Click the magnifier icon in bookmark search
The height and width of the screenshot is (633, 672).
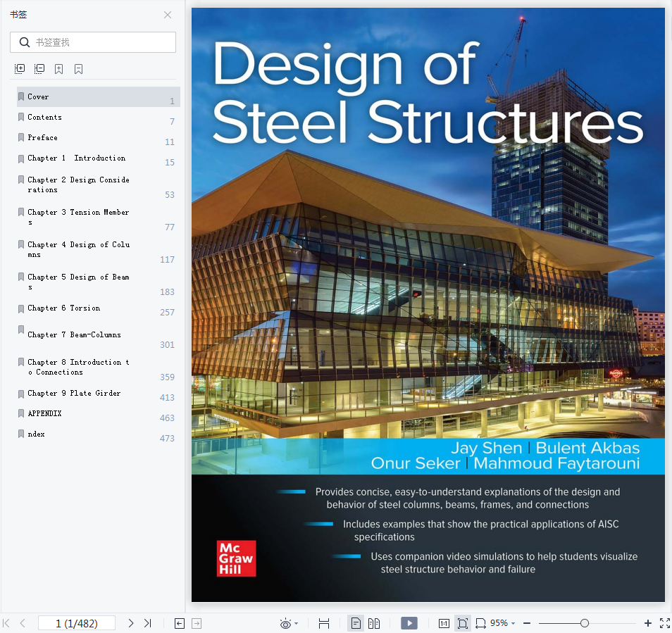tap(25, 42)
